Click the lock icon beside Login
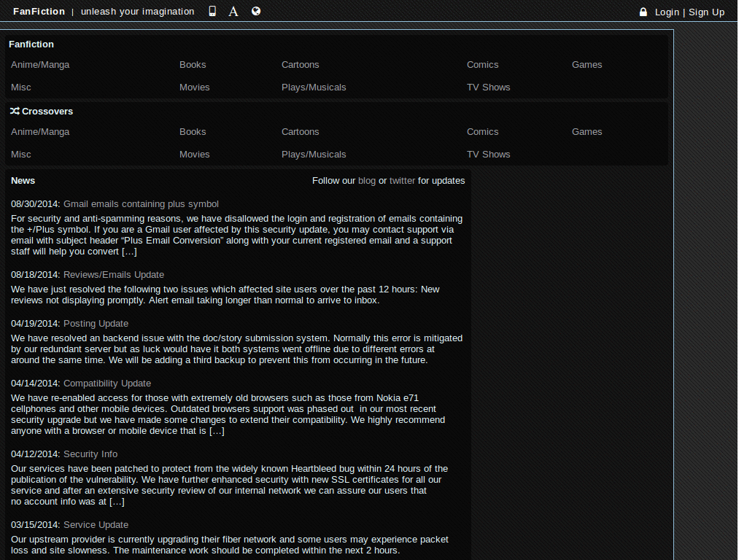This screenshot has width=747, height=560. 643,12
